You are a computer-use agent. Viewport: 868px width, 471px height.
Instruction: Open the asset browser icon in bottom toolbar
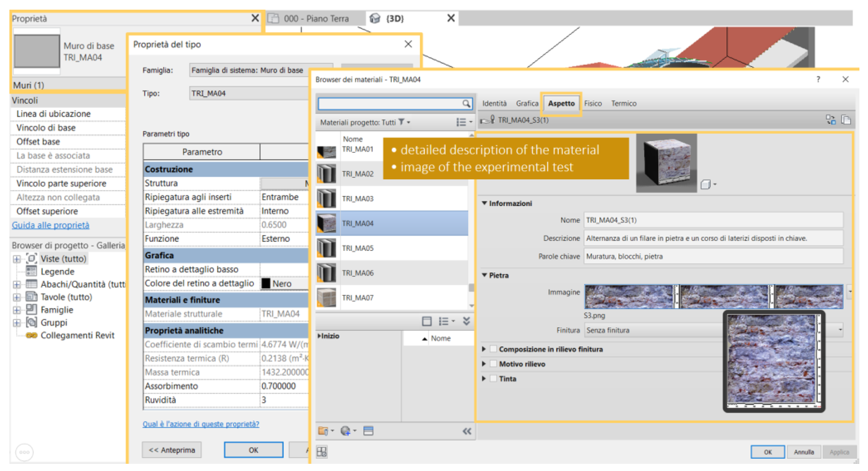(x=368, y=431)
